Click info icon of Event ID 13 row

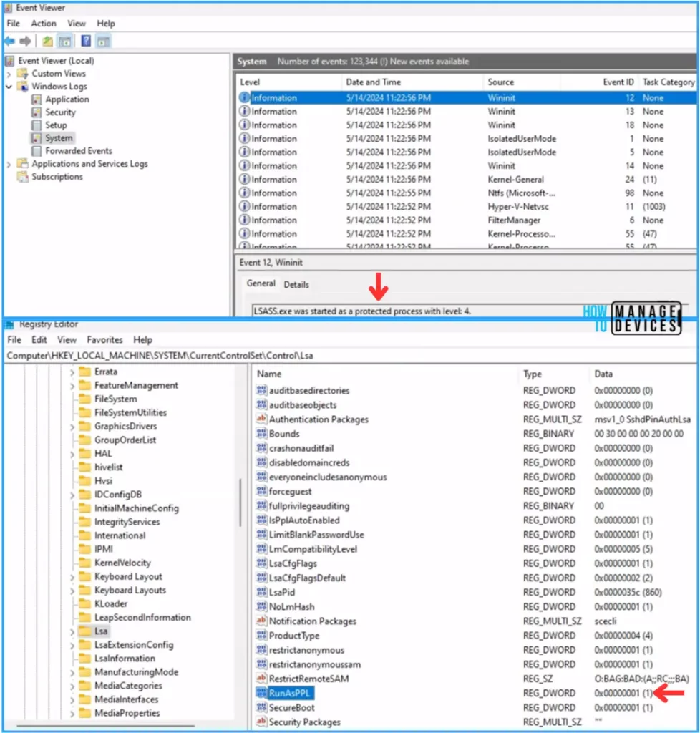[x=244, y=111]
